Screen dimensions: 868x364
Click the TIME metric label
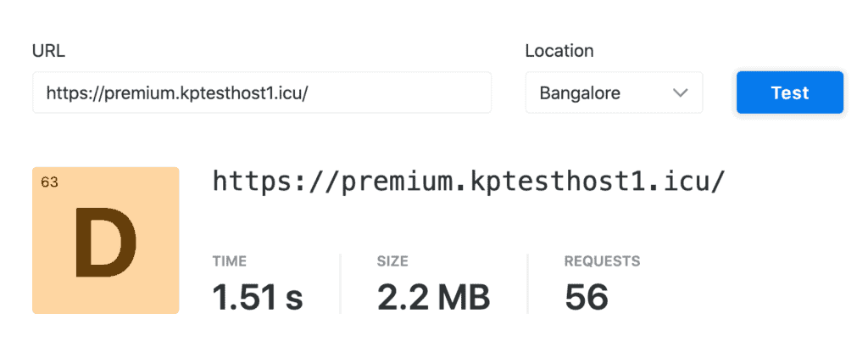point(230,261)
